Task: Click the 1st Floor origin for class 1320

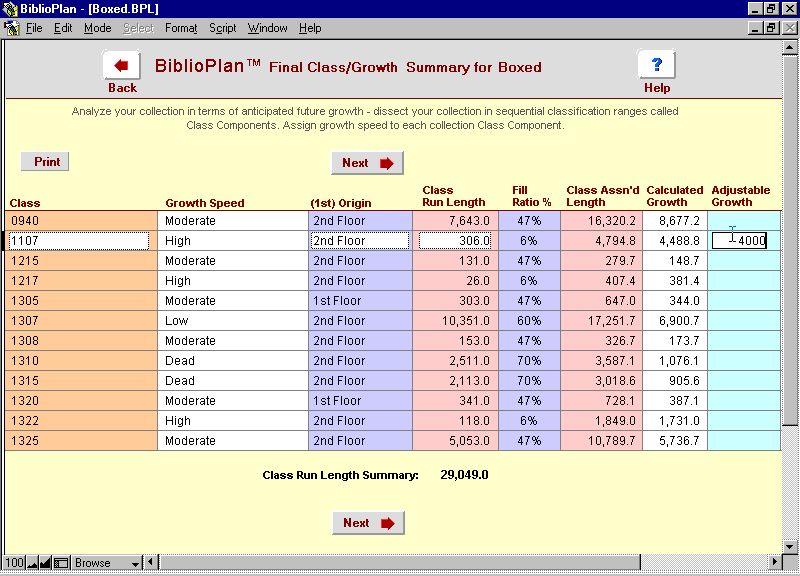Action: 360,401
